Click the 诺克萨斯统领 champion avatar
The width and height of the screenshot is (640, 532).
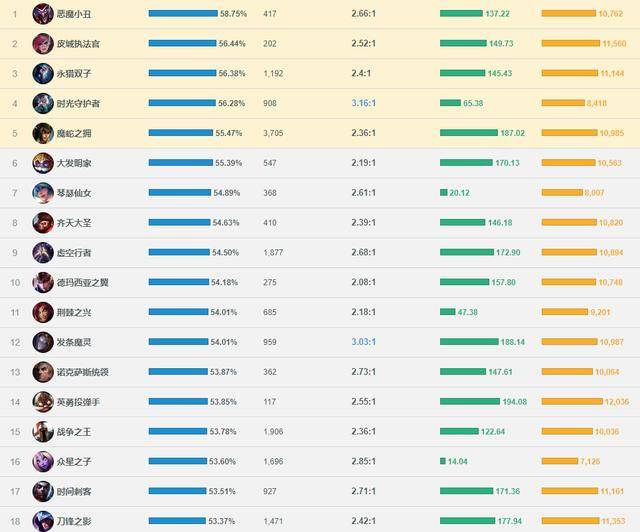(x=43, y=372)
